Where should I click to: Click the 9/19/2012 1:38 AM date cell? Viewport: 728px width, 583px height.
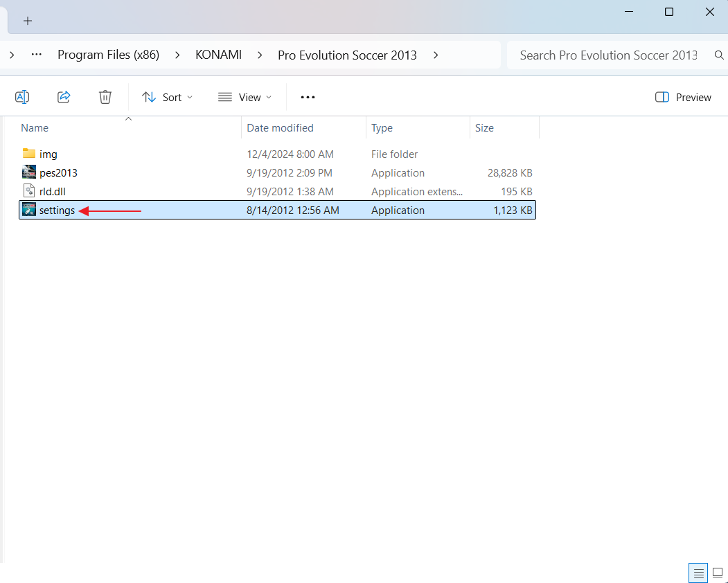(x=290, y=191)
